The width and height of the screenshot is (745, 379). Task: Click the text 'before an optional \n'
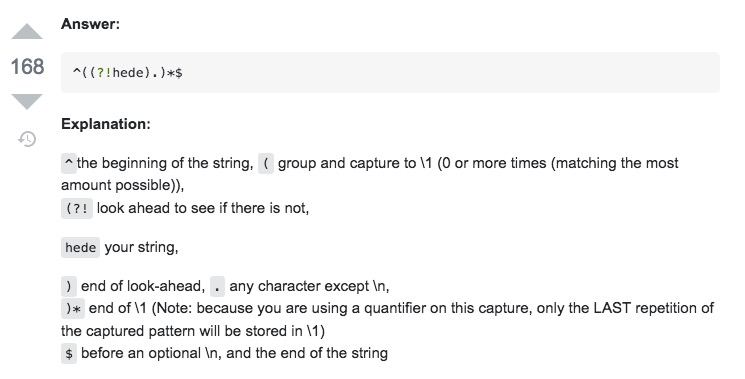coord(151,353)
